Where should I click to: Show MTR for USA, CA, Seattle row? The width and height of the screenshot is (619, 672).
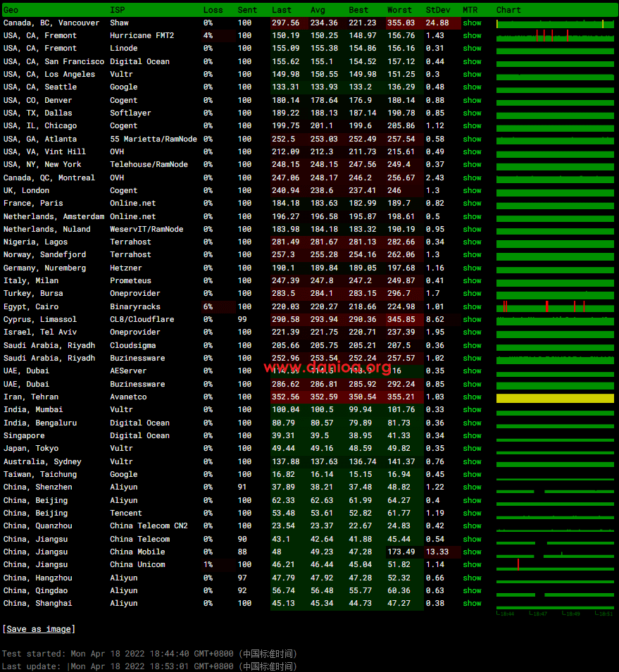point(472,87)
